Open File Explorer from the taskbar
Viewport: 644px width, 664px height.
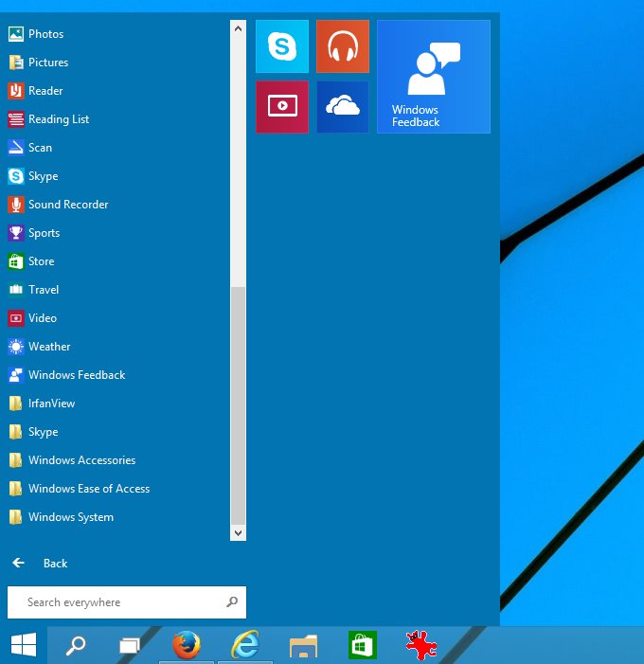pos(303,645)
